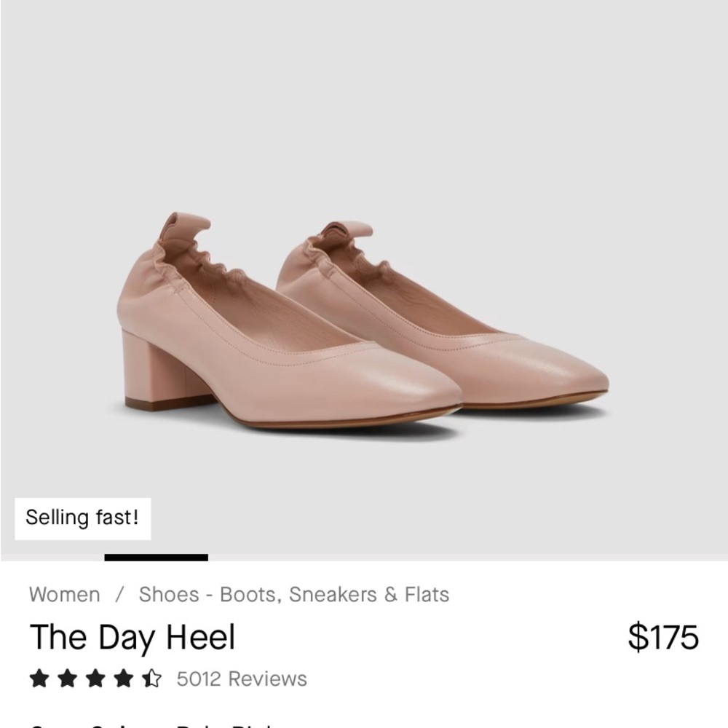The height and width of the screenshot is (728, 728).
Task: Open the Women category link
Action: tap(64, 595)
